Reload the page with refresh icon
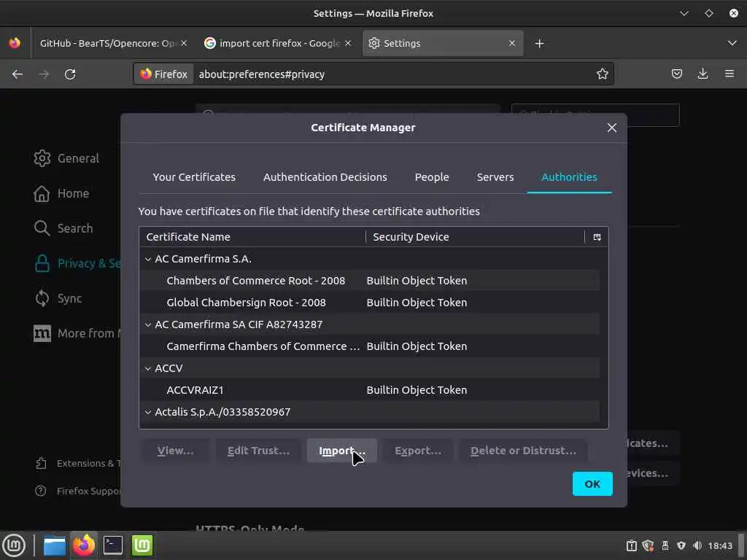 point(70,74)
